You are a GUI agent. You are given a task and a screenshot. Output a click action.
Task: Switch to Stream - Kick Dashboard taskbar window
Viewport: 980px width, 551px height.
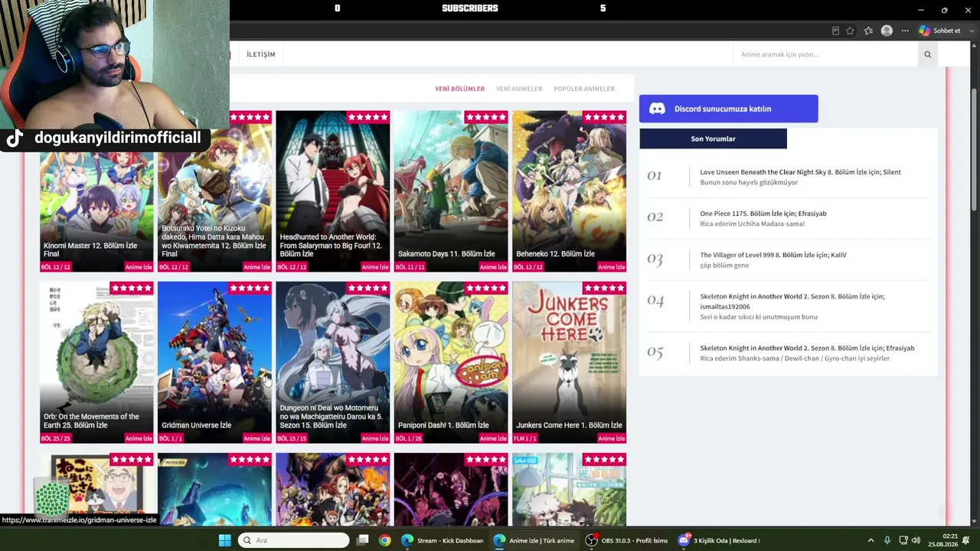(443, 540)
